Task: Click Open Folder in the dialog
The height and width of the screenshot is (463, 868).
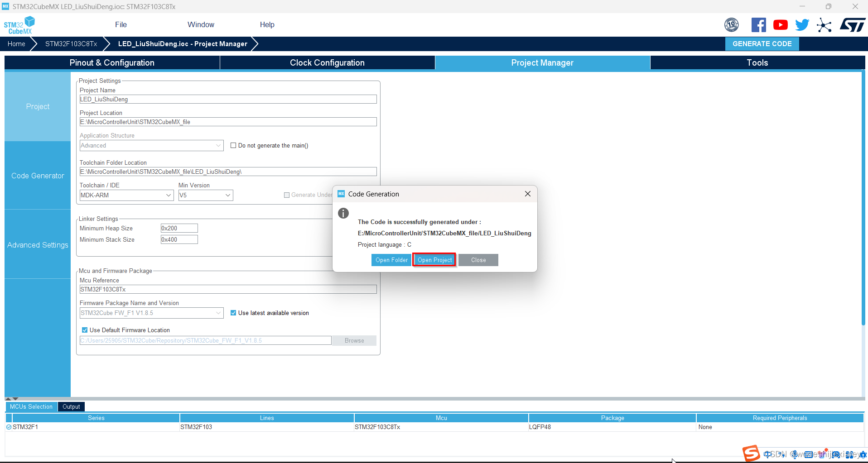Action: coord(391,260)
